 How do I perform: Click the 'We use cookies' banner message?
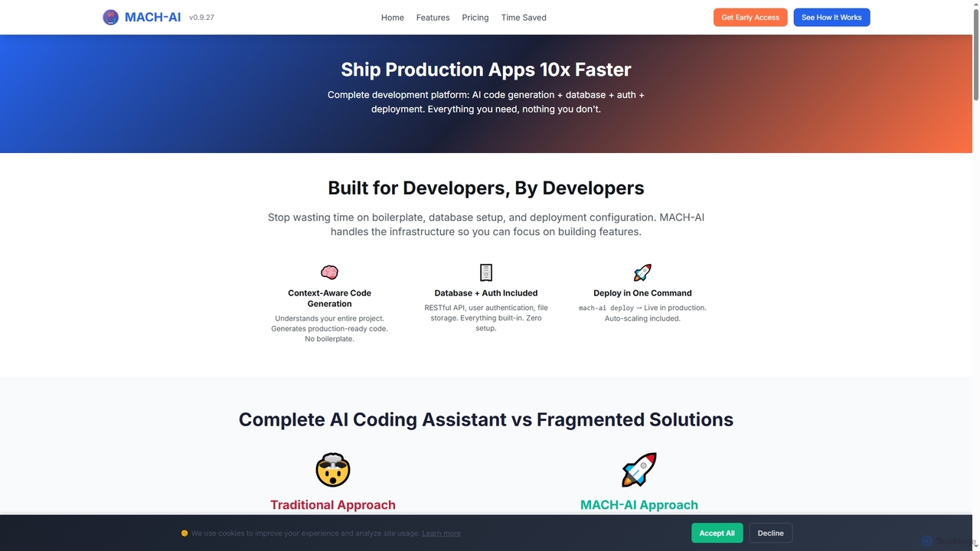pyautogui.click(x=305, y=533)
